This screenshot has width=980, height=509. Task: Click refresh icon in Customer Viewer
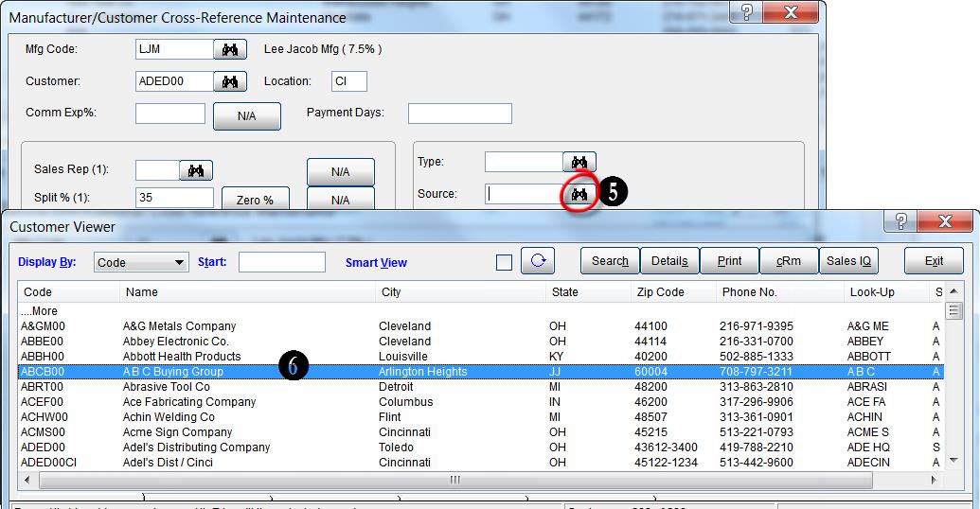pyautogui.click(x=538, y=261)
